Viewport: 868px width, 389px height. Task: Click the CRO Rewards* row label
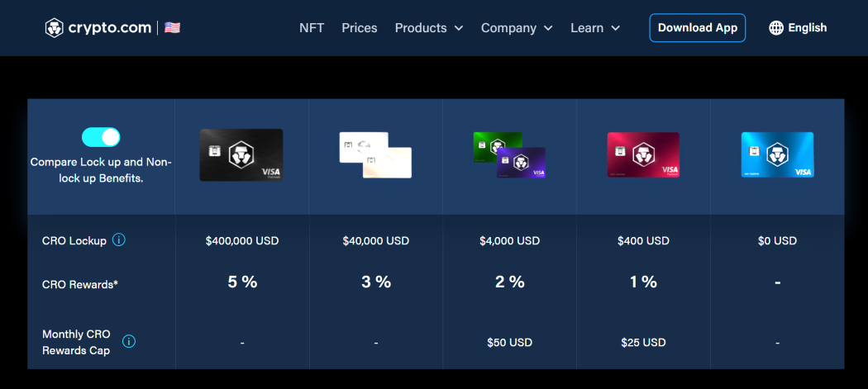tap(79, 284)
